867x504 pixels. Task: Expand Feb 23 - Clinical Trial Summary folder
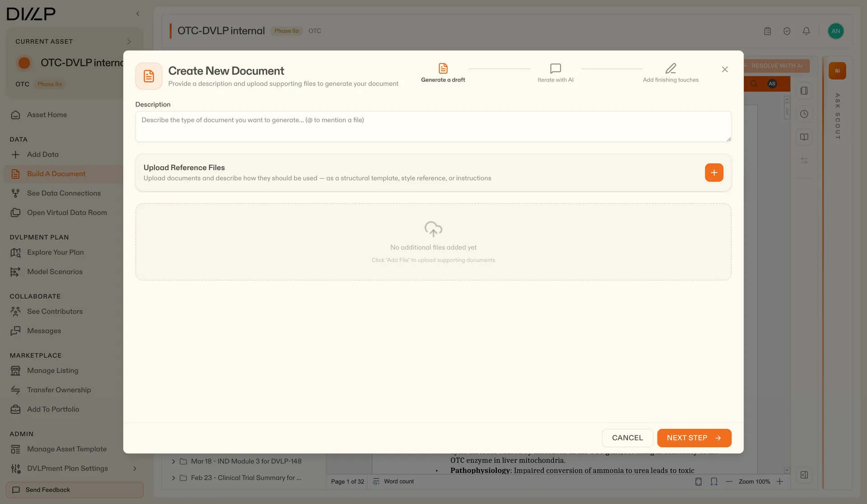click(x=173, y=478)
